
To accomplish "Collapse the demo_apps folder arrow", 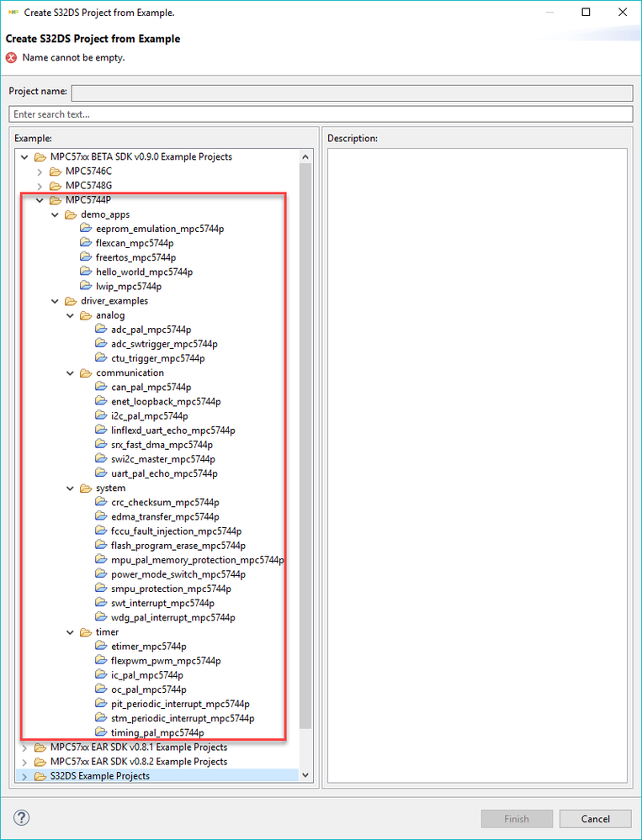I will (55, 214).
